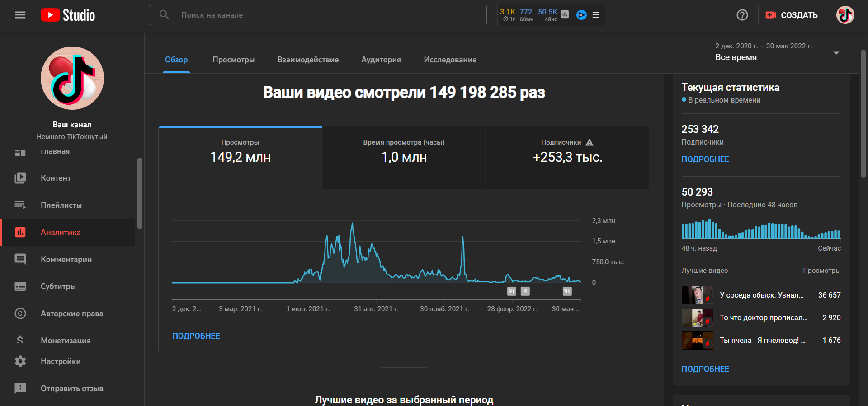The height and width of the screenshot is (406, 868).
Task: Click the YouTube Studio logo
Action: 68,15
